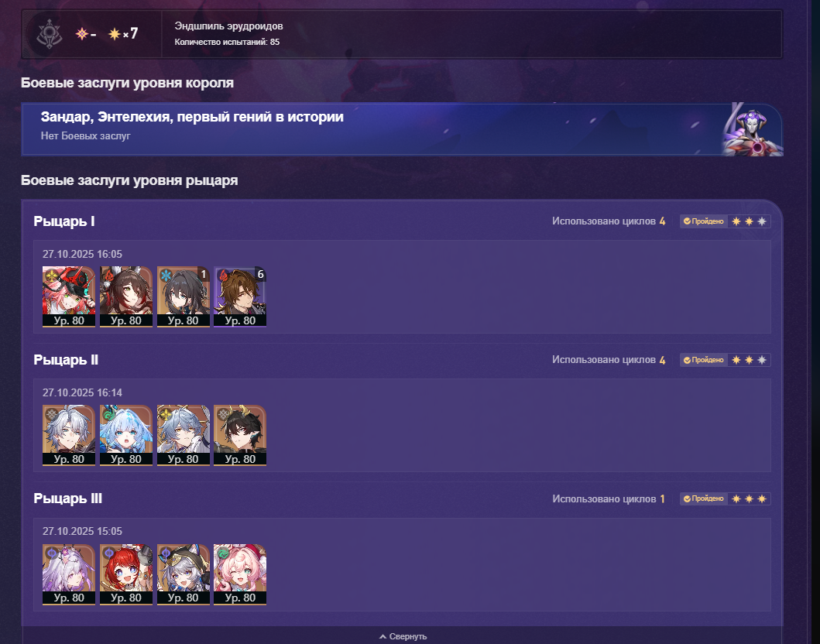Click the red-haired first character in Рыцарь I
The image size is (820, 644).
pyautogui.click(x=68, y=296)
